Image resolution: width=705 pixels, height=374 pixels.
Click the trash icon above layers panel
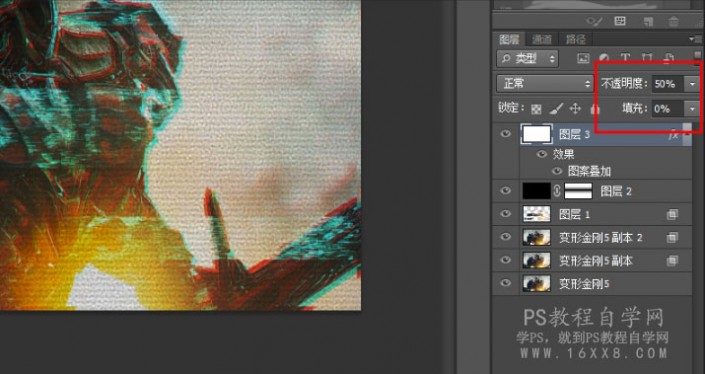click(x=673, y=21)
